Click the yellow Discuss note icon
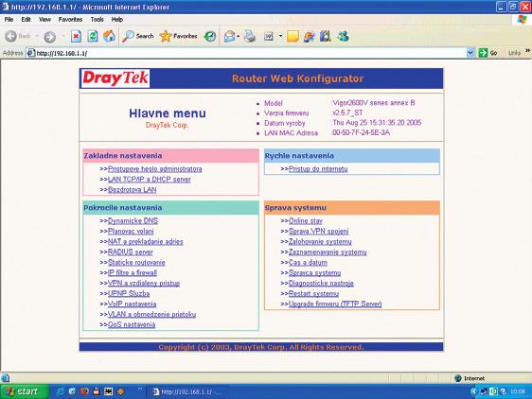Viewport: 532px width, 399px height. [x=293, y=36]
